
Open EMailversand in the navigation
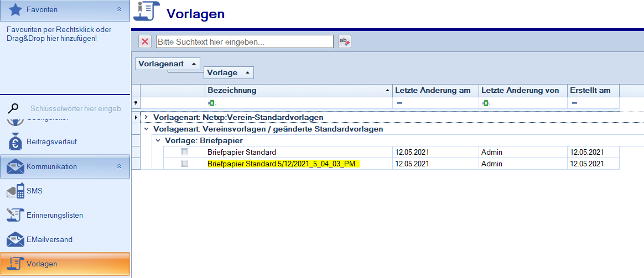[x=65, y=239]
